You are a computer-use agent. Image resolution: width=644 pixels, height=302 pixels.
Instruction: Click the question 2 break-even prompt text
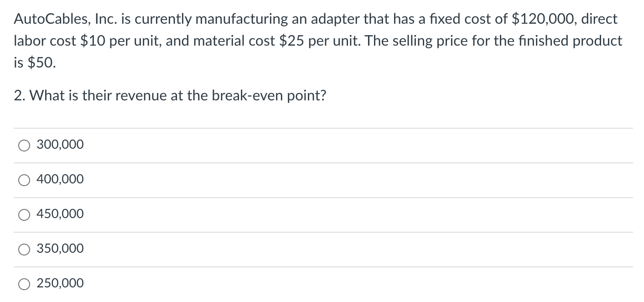pos(170,96)
